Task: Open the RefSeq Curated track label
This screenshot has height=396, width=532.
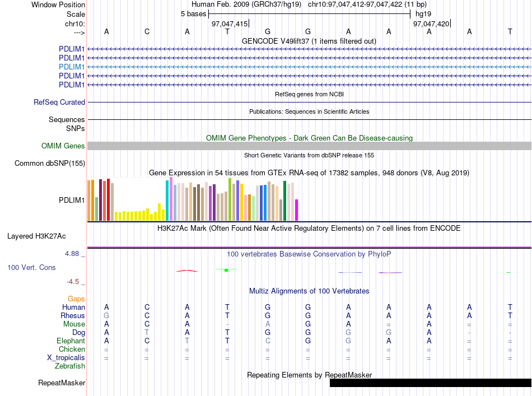Action: tap(59, 102)
